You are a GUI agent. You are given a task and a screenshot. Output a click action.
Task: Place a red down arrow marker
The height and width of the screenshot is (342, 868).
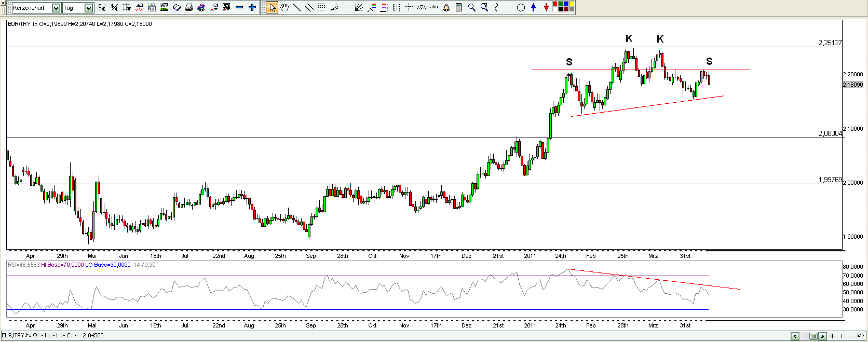546,7
